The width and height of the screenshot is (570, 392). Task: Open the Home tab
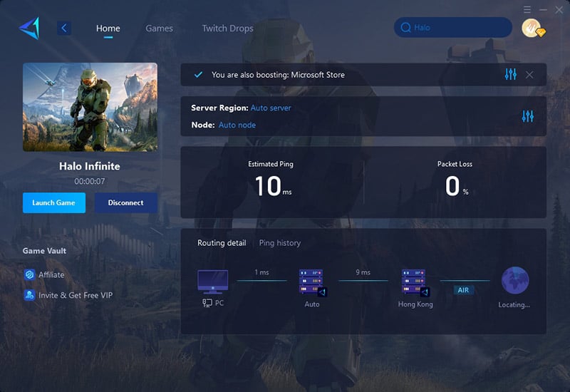[x=108, y=29]
